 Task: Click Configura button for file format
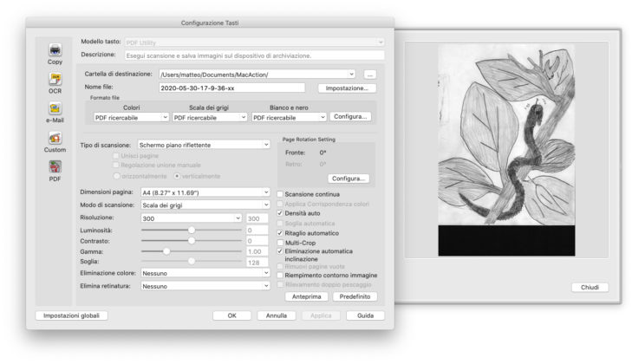point(350,116)
